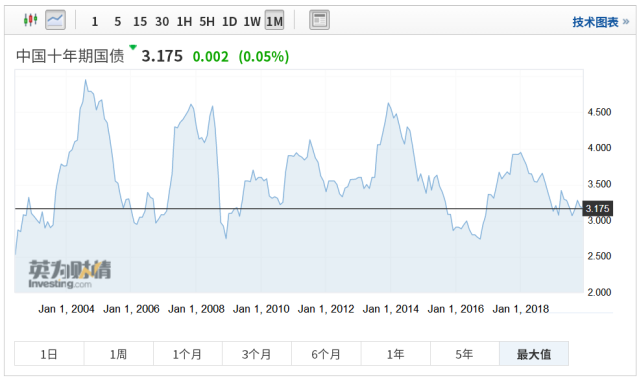This screenshot has height=380, width=641.
Task: Click the Jan 1, 2014 date label
Action: click(x=391, y=309)
